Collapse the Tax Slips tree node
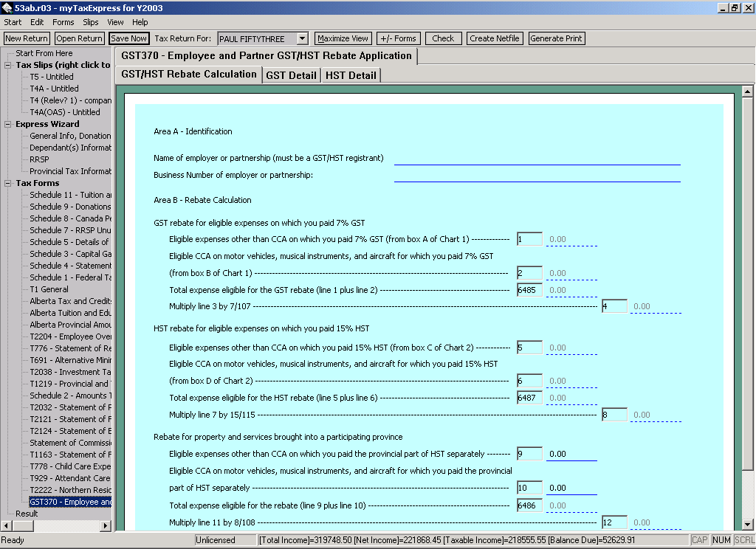Image resolution: width=756 pixels, height=549 pixels. [8, 65]
